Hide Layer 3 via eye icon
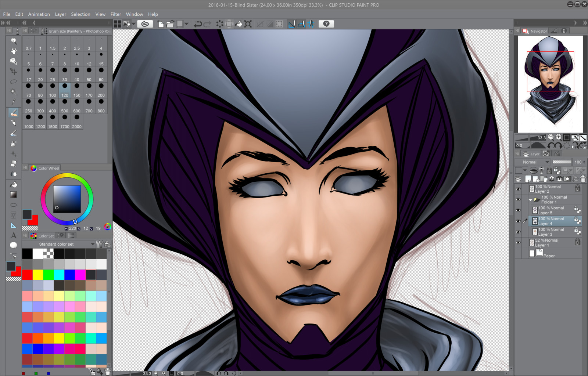588x376 pixels. point(518,232)
